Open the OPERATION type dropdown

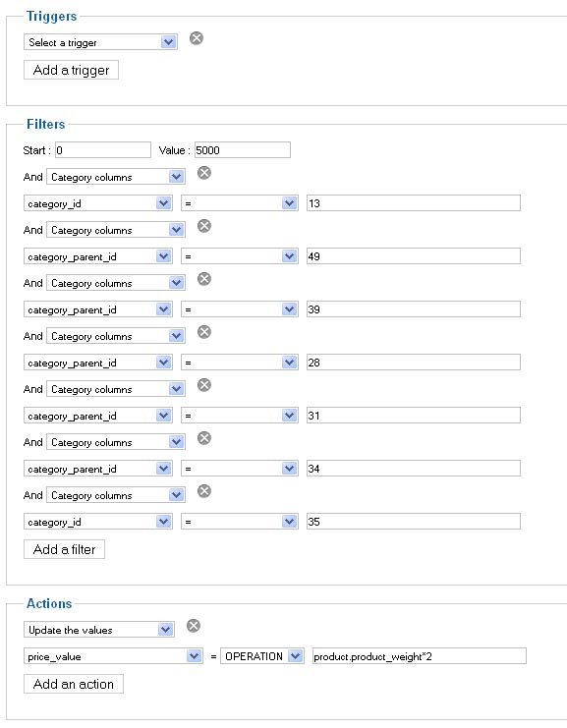262,656
